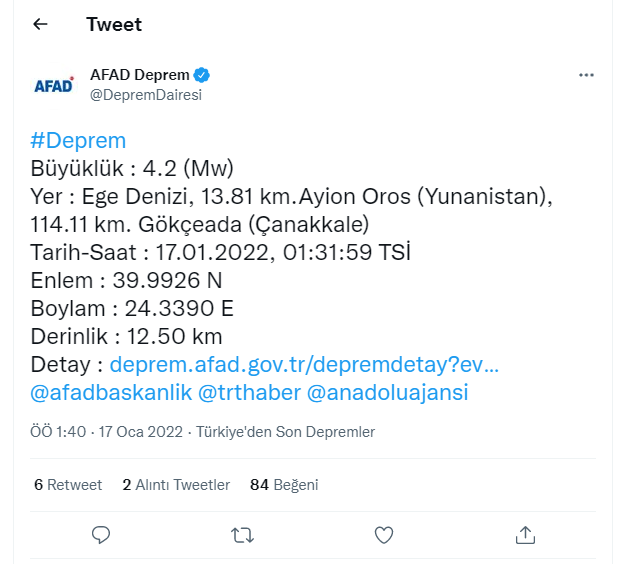Click the back arrow icon
Image resolution: width=625 pixels, height=564 pixels.
[40, 24]
